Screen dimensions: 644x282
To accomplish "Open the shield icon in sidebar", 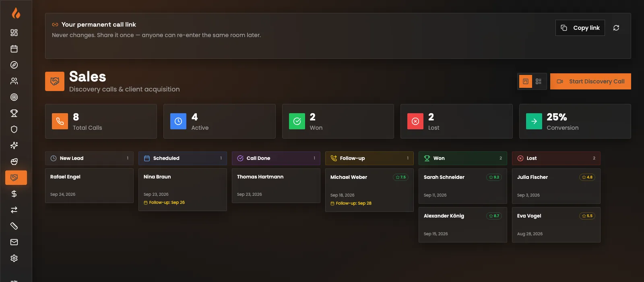I will click(14, 129).
